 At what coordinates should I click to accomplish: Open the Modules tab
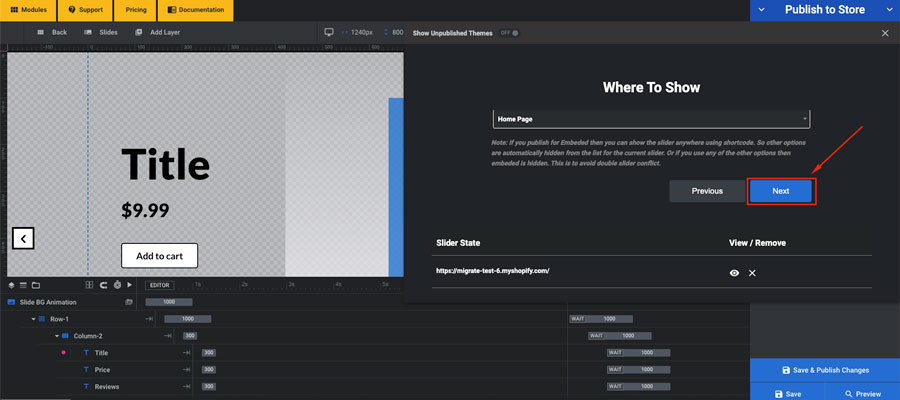tap(28, 10)
